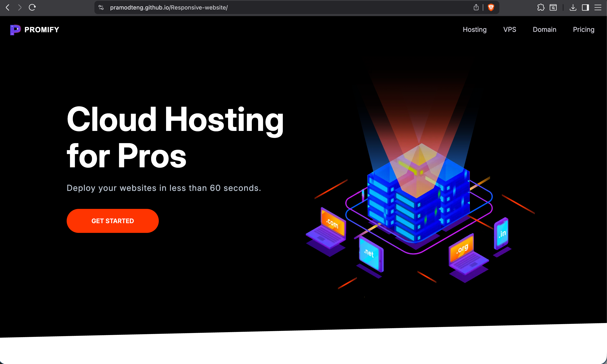Viewport: 607px width, 364px height.
Task: Open the extensions puzzle icon
Action: (541, 7)
